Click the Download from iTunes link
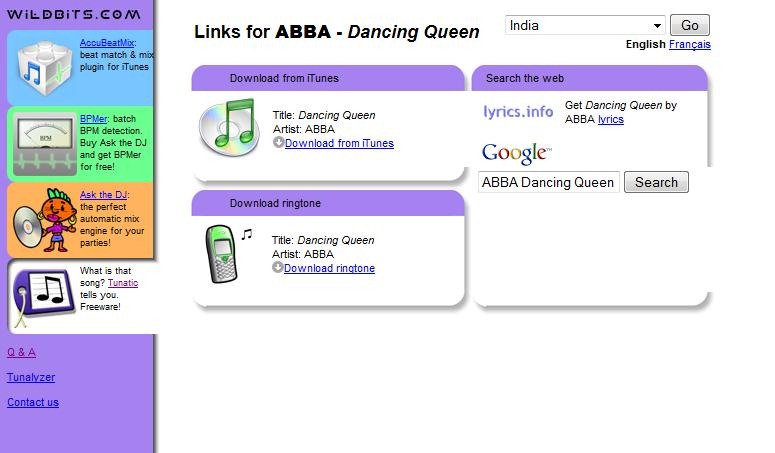Screen dimensions: 775x453 pos(339,143)
